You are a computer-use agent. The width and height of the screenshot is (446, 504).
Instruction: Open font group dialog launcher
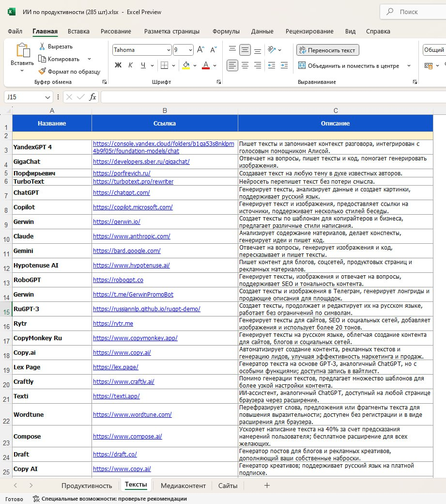click(219, 82)
